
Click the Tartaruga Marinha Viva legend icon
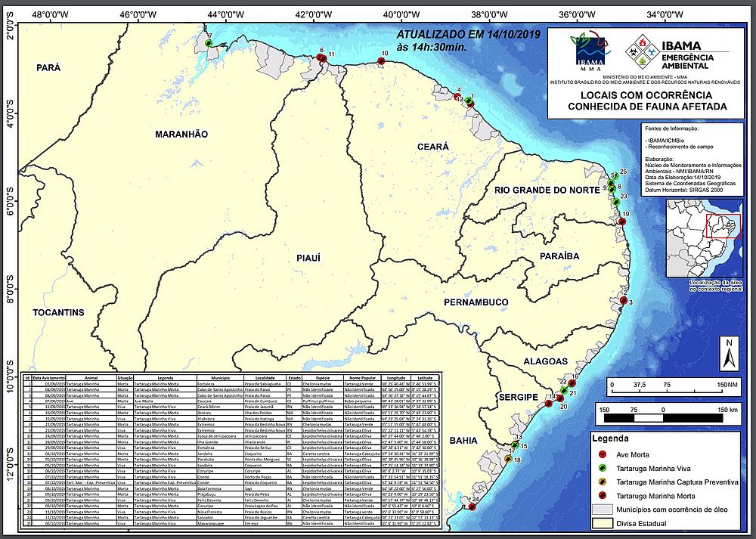603,467
